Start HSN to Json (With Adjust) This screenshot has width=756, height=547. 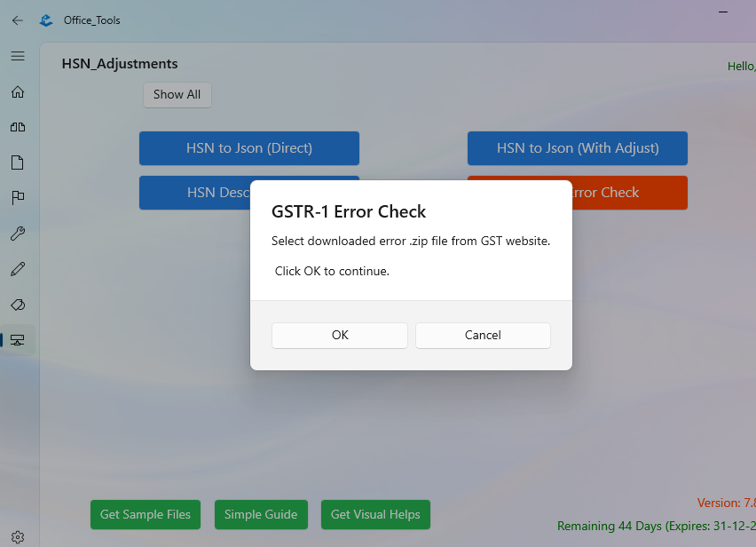point(577,148)
